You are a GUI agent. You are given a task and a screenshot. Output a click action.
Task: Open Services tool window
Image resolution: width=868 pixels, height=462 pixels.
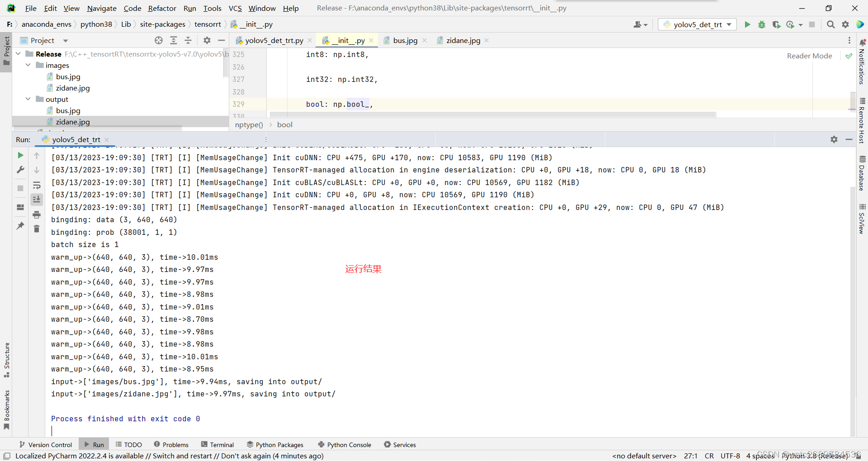coord(400,445)
